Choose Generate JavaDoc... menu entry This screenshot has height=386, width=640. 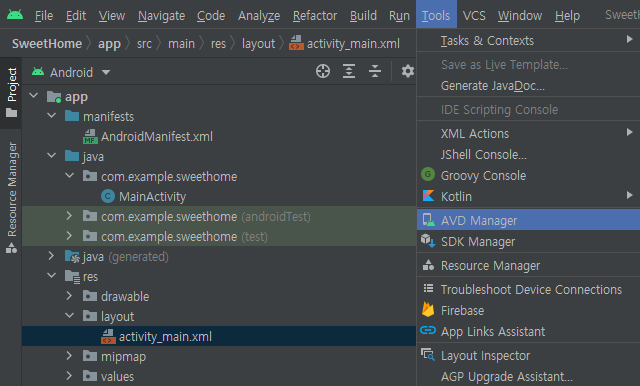pyautogui.click(x=529, y=86)
